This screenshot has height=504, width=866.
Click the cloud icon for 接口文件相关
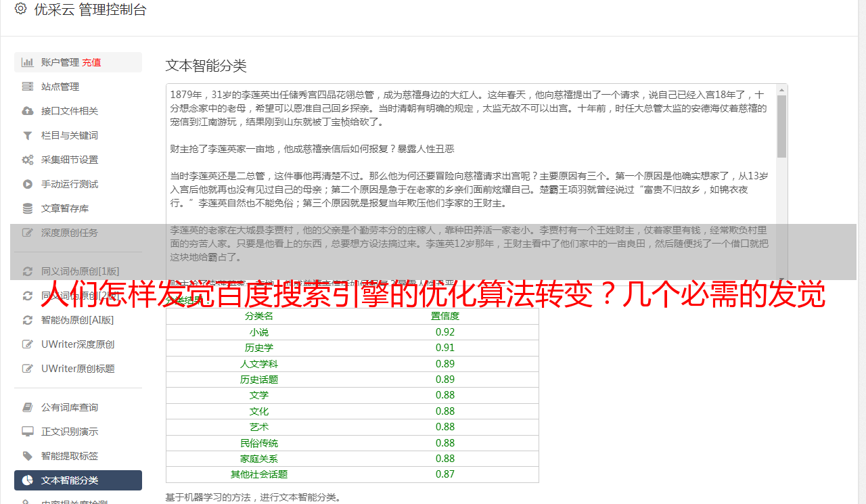point(28,111)
